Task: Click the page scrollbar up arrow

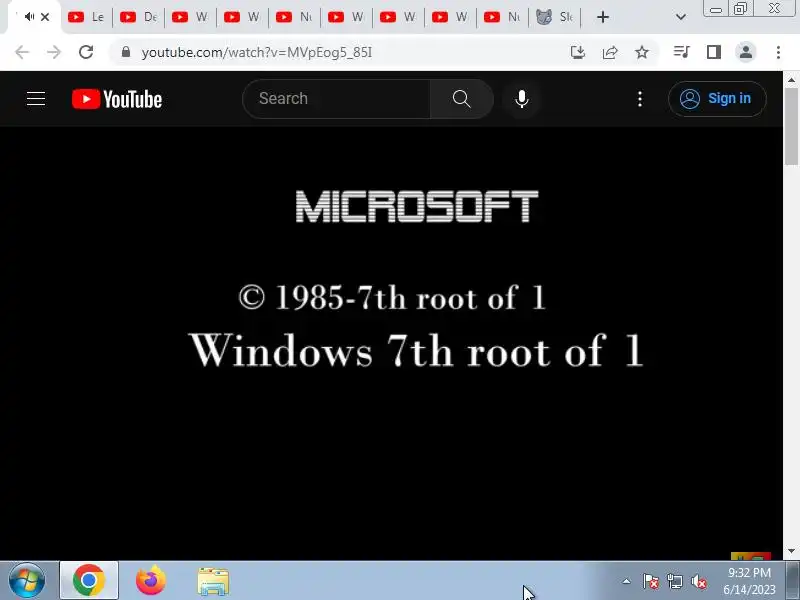Action: click(791, 80)
